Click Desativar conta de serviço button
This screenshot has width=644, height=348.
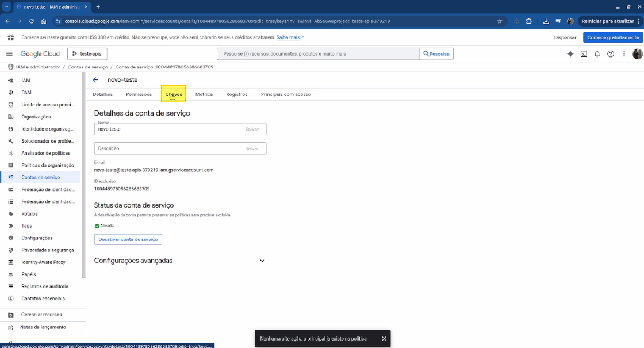(128, 239)
